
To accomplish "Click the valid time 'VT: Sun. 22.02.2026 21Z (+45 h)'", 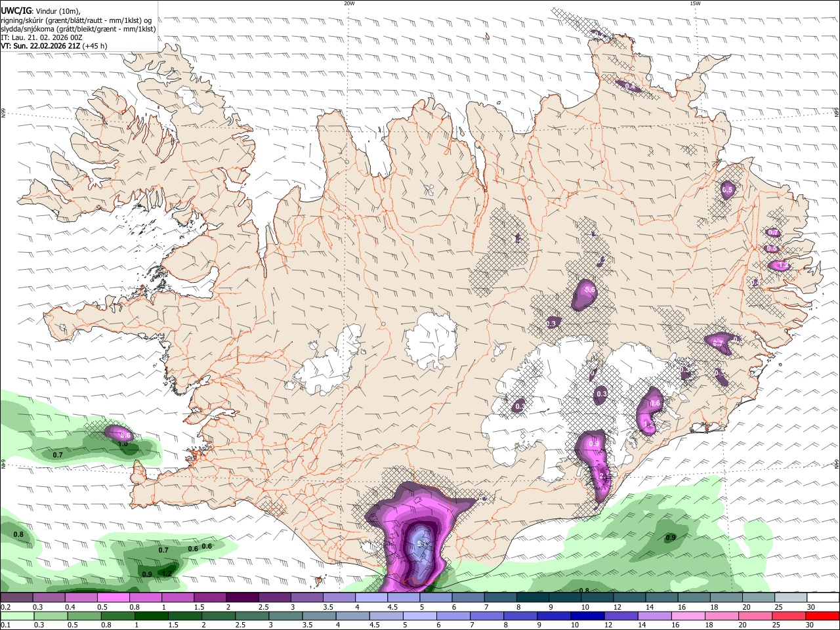I will pos(54,46).
